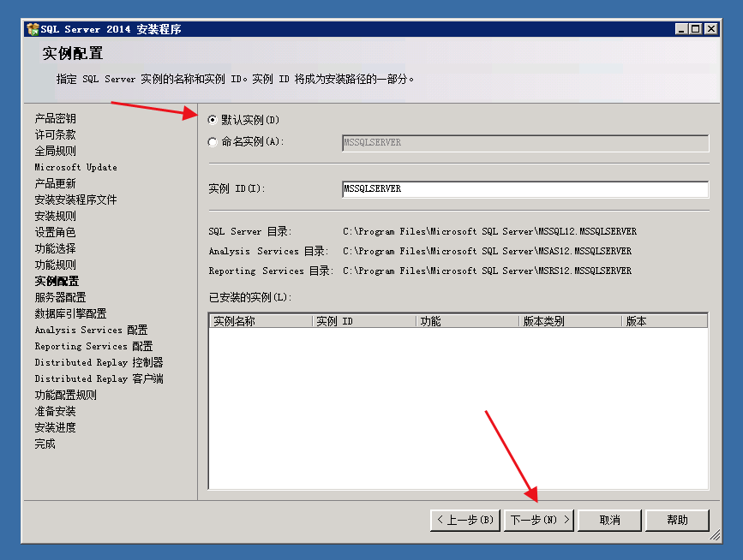Click the 功能 column header in instances table

point(468,322)
